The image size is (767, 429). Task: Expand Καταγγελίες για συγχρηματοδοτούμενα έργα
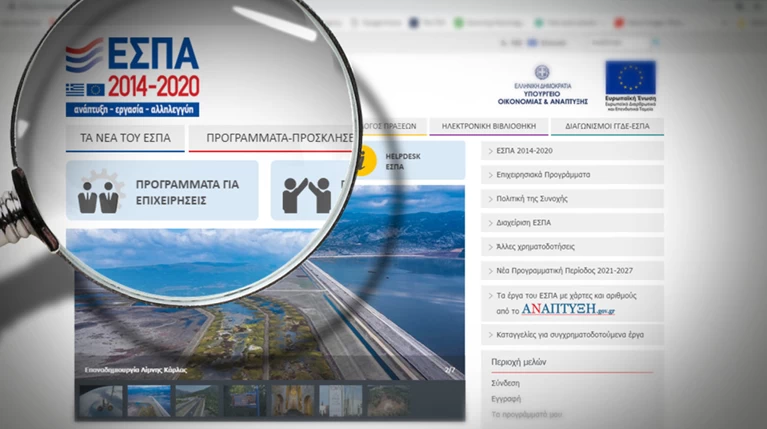572,335
